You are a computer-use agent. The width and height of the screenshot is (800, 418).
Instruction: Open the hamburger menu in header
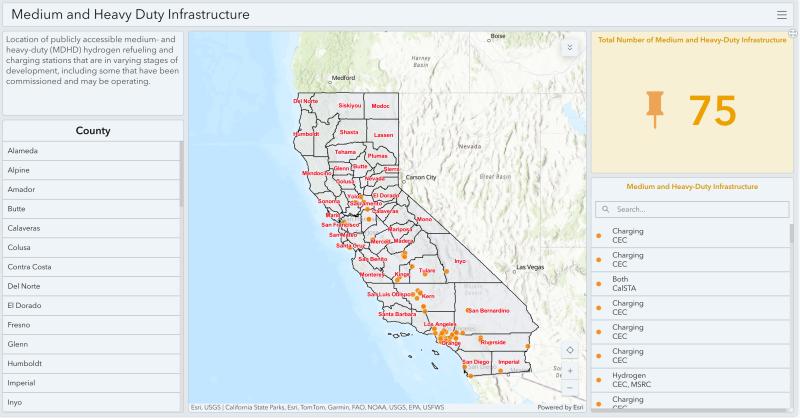781,15
